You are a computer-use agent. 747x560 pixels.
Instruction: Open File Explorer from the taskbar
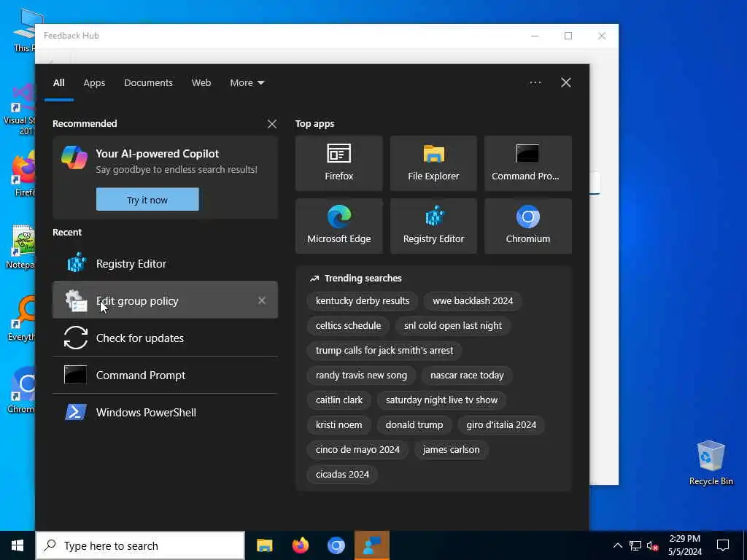[x=264, y=545]
